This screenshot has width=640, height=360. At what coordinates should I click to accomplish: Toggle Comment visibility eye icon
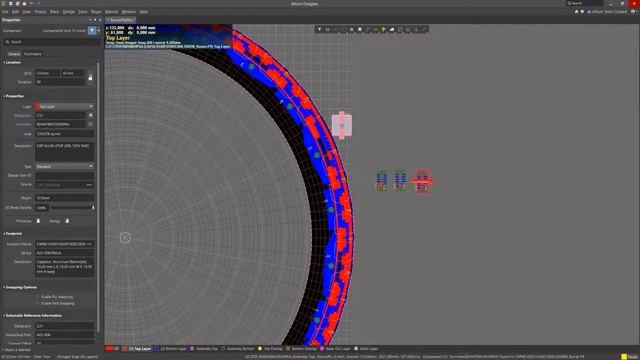[91, 124]
